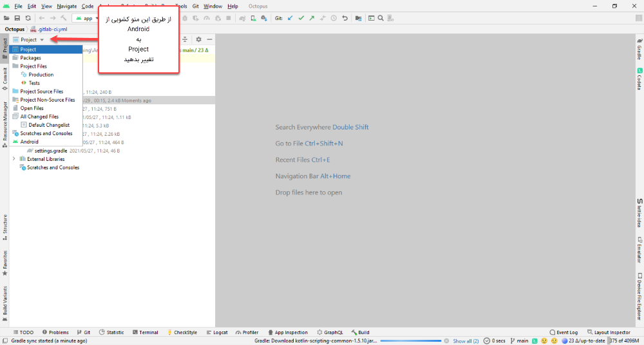Click the Back navigation arrow

(x=42, y=18)
